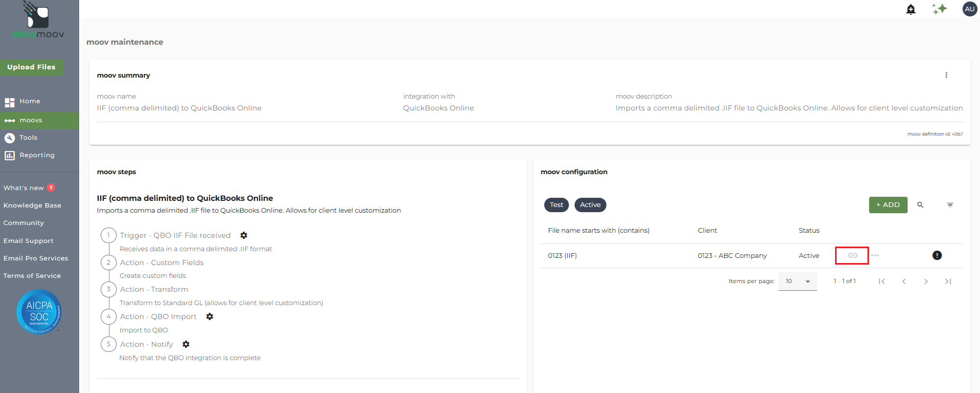
Task: Click the + ADD button
Action: (x=888, y=205)
